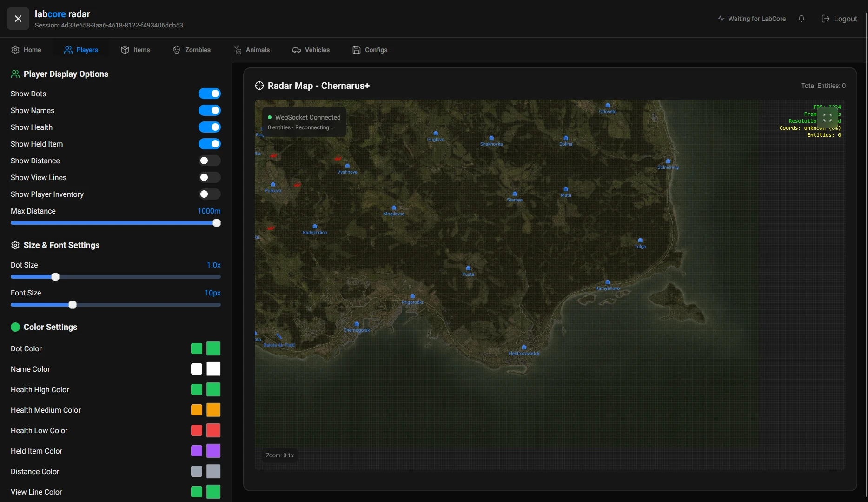Click the labcore radar title

click(62, 14)
